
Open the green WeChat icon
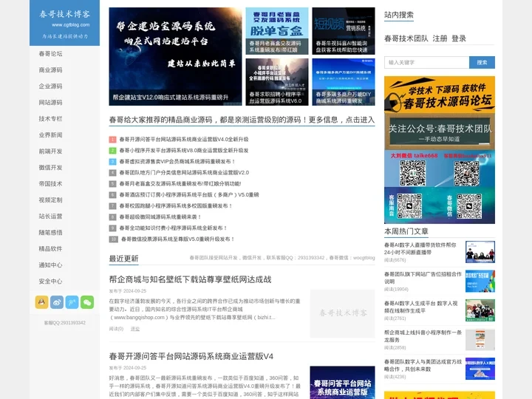pos(87,302)
